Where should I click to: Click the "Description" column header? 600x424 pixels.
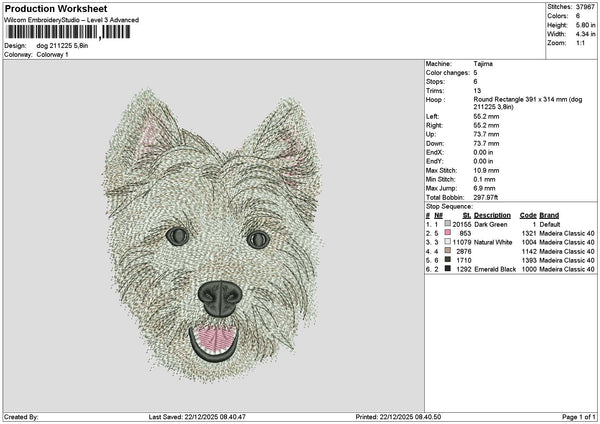point(492,215)
